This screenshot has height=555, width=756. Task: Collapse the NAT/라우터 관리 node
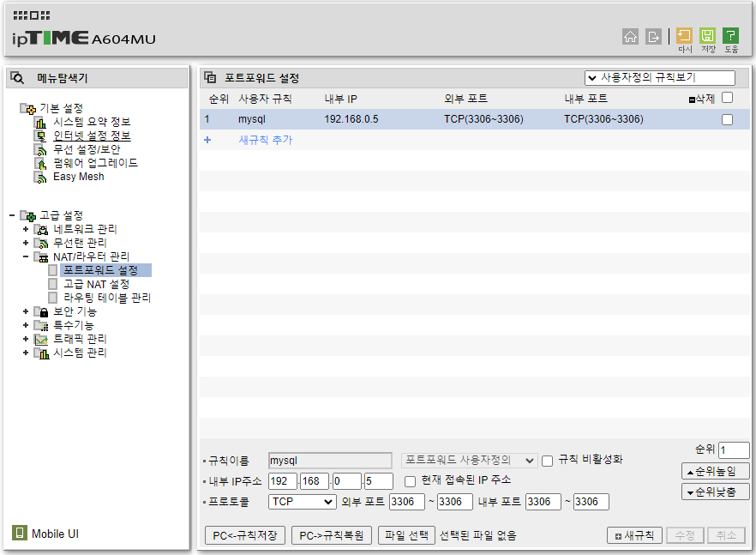click(26, 256)
